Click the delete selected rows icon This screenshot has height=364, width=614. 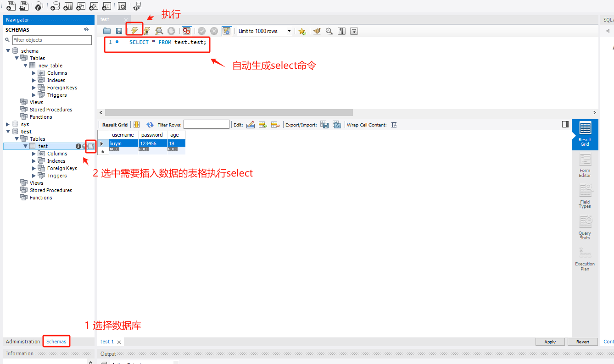click(x=275, y=125)
